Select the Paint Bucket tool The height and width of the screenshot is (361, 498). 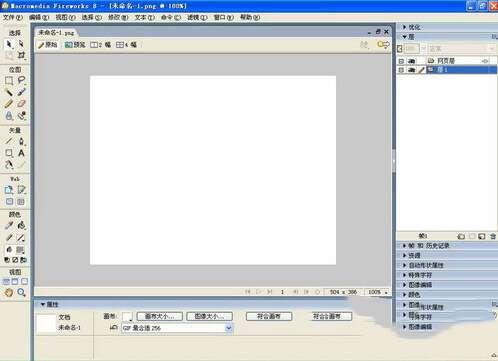[21, 225]
